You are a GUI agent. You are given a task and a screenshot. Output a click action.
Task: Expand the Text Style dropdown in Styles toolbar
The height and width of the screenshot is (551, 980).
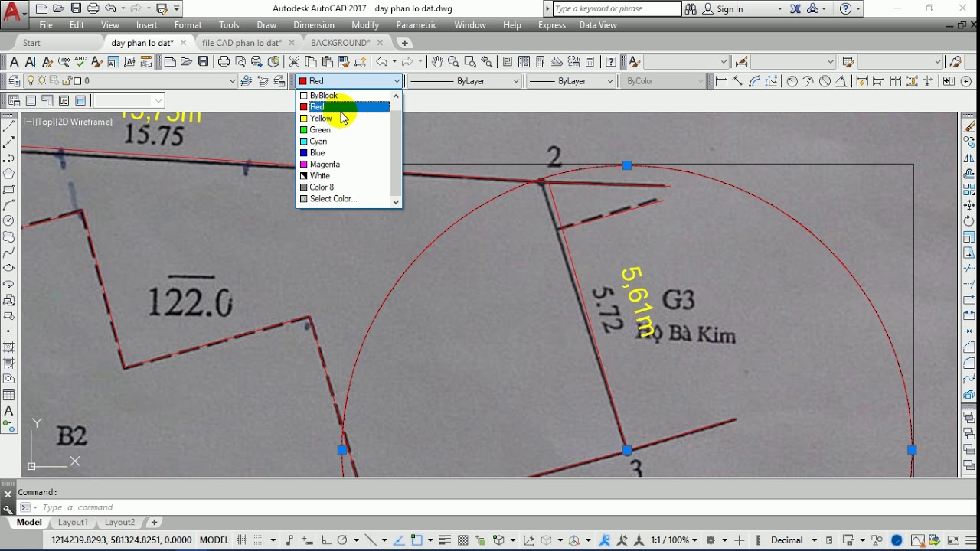(x=724, y=62)
